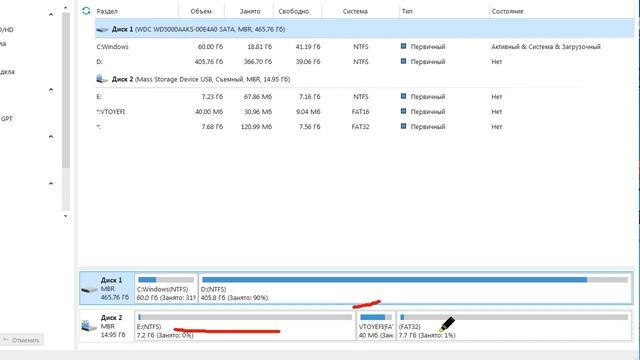
Task: Sort by the Система column header
Action: coord(355,11)
